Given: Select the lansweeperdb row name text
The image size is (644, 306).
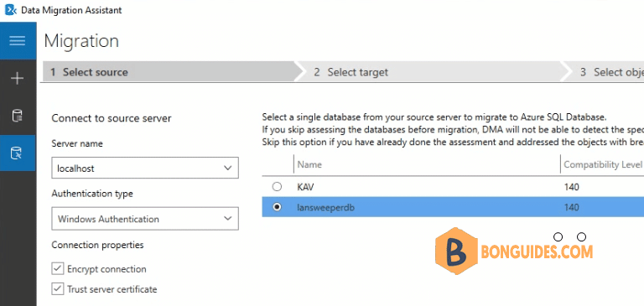Looking at the screenshot, I should tap(325, 207).
